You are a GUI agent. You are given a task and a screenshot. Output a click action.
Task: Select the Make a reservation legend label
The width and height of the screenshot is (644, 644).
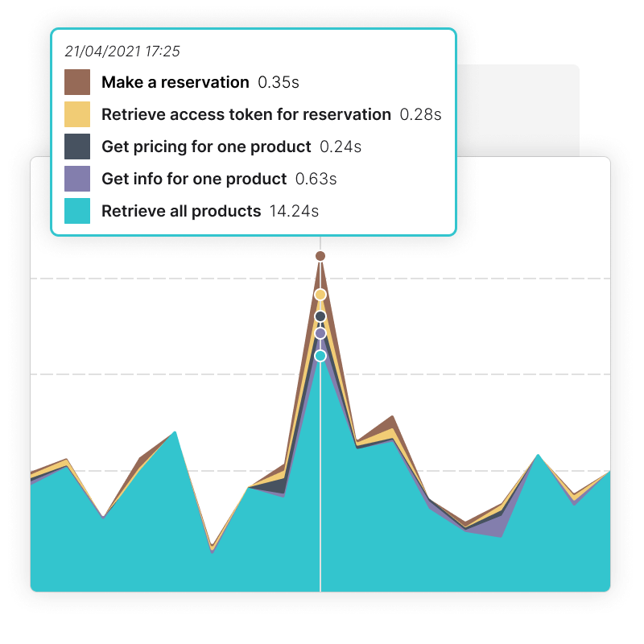click(x=175, y=82)
